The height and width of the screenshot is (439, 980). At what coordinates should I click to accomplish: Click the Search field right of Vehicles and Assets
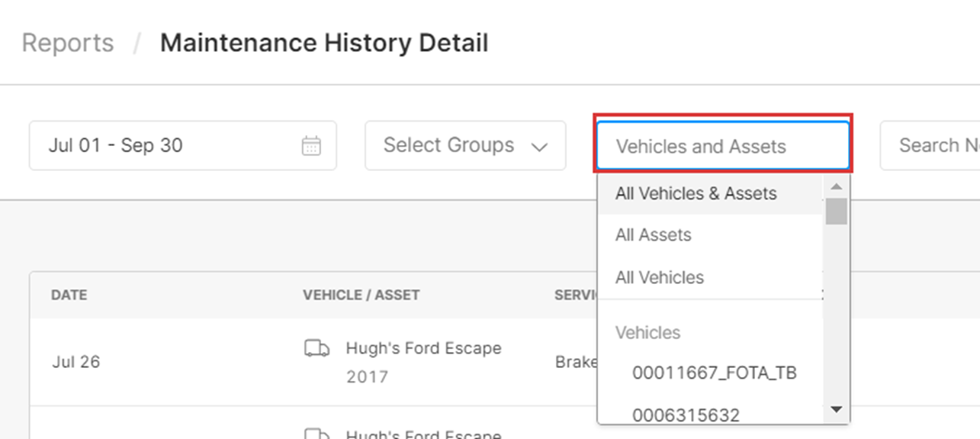[930, 145]
